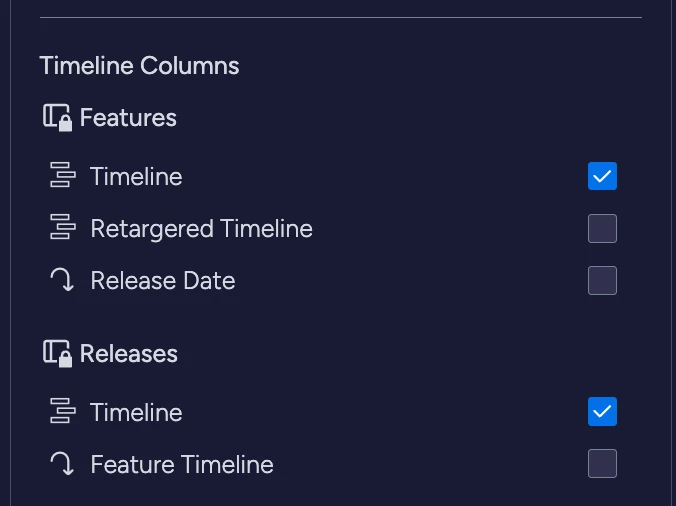Click the Timeline column icon under Features
This screenshot has height=506, width=676.
tap(63, 177)
